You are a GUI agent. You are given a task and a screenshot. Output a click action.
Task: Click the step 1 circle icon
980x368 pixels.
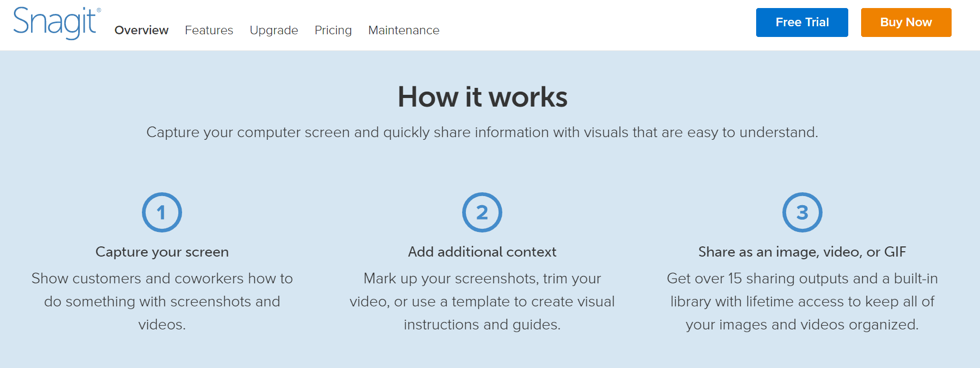[x=162, y=213]
